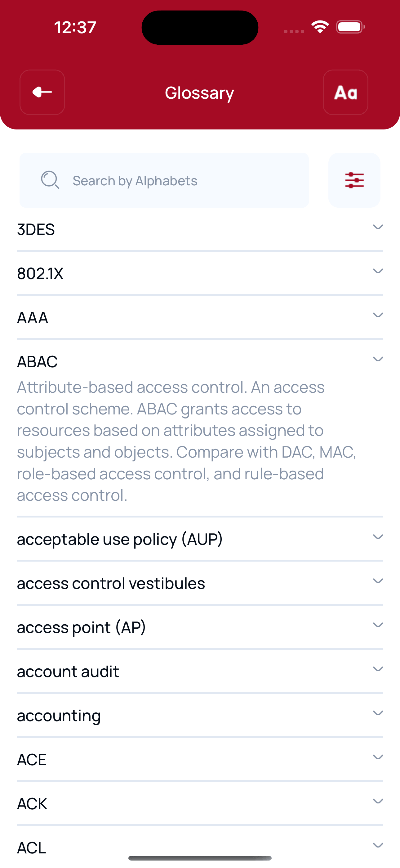Tap the battery status icon
400x868 pixels.
[350, 27]
